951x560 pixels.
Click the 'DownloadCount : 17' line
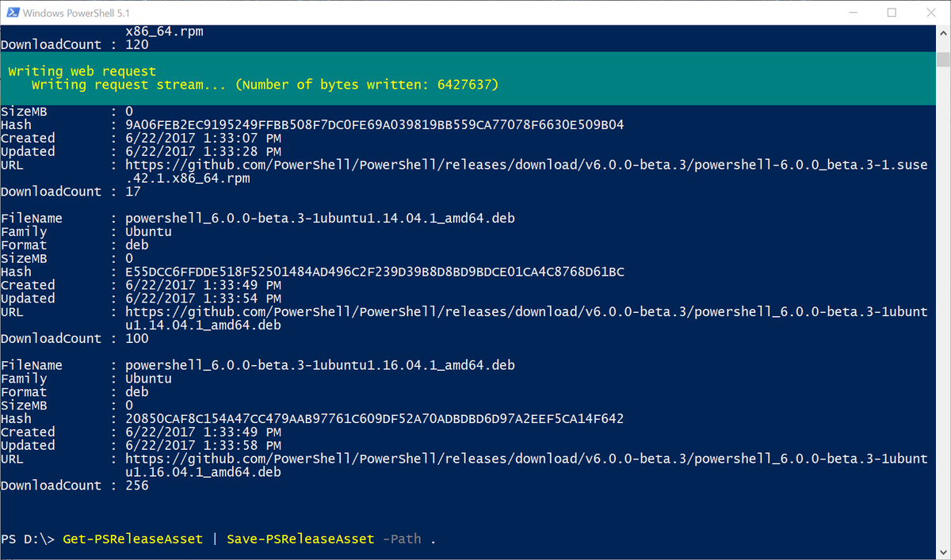click(71, 192)
